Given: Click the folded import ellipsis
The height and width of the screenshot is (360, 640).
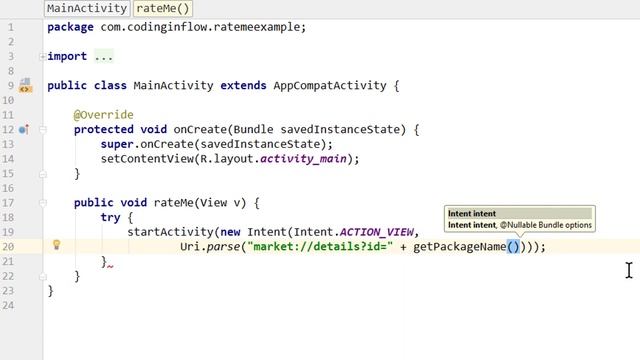Looking at the screenshot, I should pos(104,56).
